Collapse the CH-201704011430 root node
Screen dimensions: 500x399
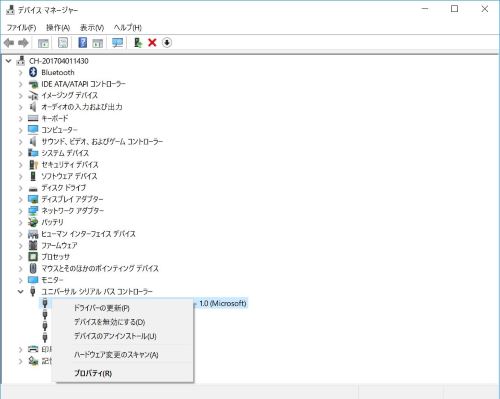pyautogui.click(x=9, y=61)
